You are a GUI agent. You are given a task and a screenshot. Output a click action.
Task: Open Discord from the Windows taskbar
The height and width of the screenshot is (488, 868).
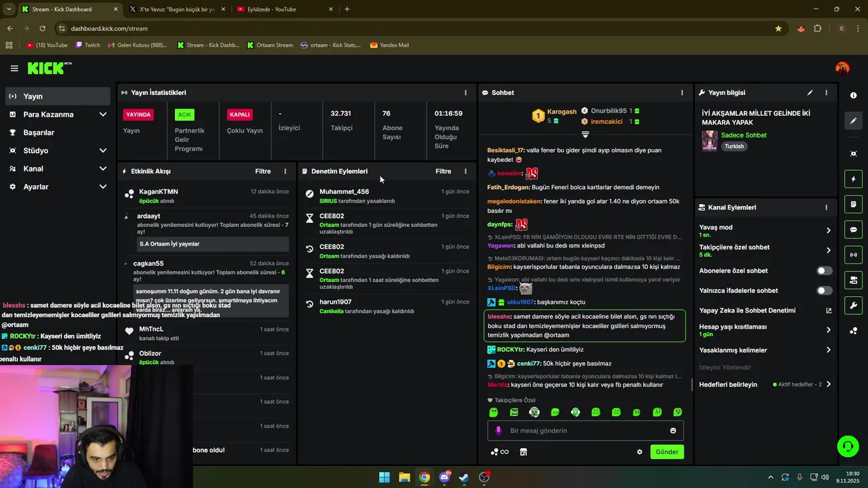click(444, 477)
